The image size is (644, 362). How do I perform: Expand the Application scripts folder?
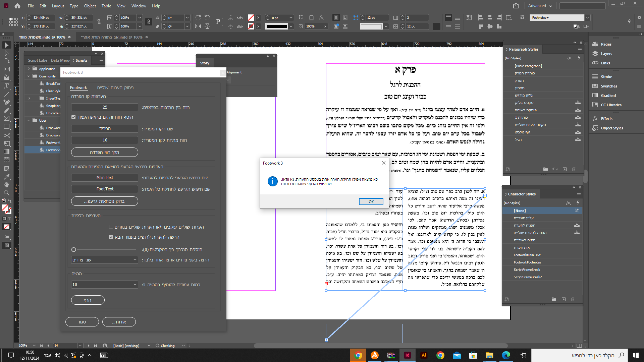point(29,69)
